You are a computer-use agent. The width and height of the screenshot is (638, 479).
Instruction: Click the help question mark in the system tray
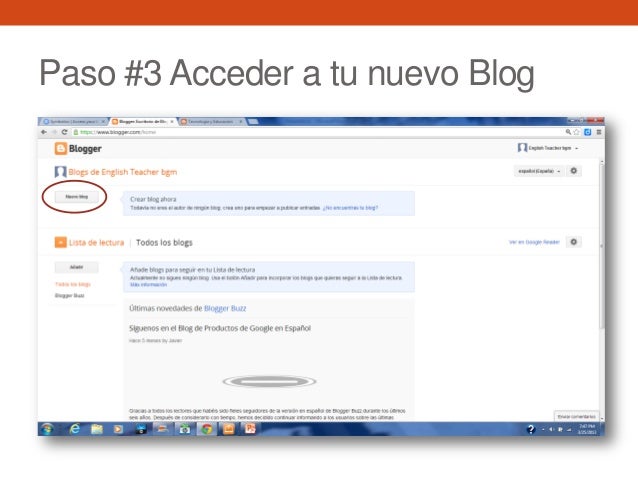pyautogui.click(x=531, y=429)
